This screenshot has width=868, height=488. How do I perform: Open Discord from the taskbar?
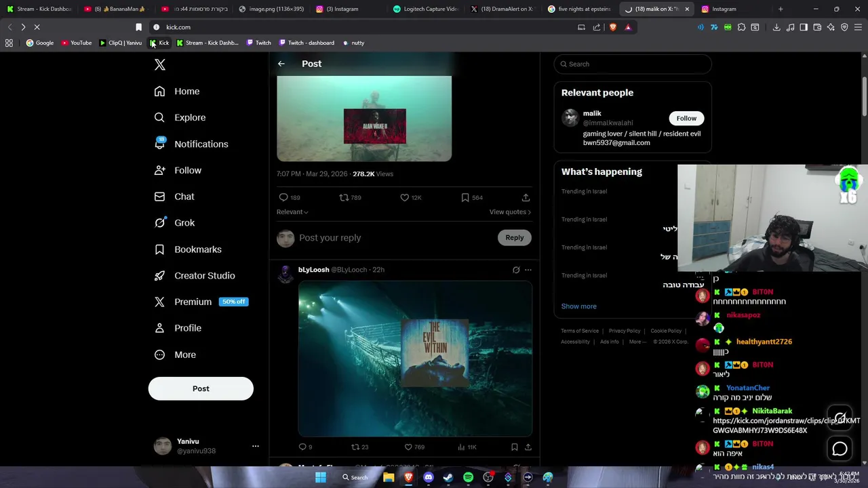[x=428, y=477]
